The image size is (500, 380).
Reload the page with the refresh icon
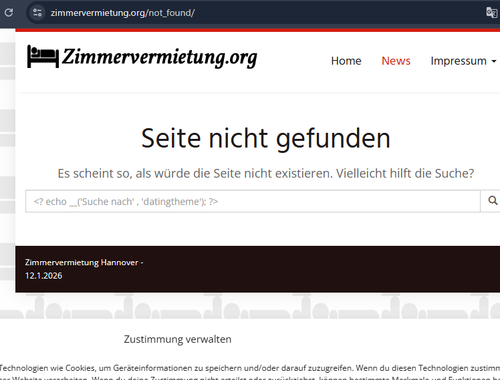coord(9,13)
